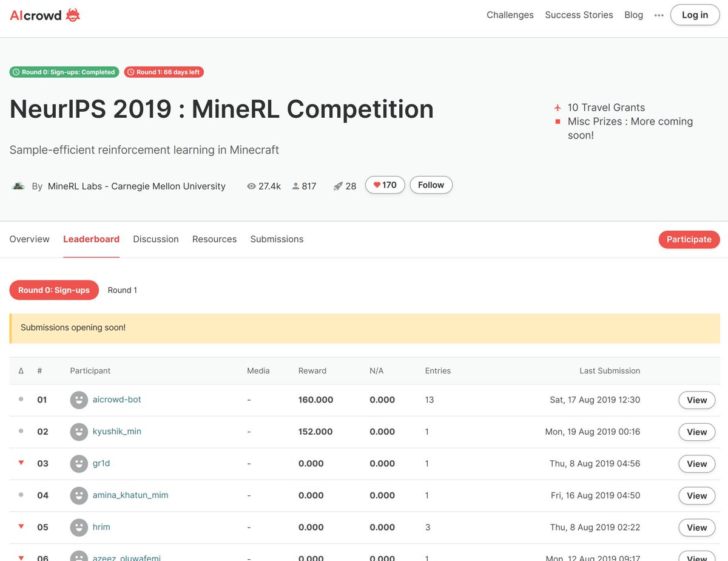The image size is (728, 561).
Task: Open the three-dots more menu in navbar
Action: tap(659, 15)
